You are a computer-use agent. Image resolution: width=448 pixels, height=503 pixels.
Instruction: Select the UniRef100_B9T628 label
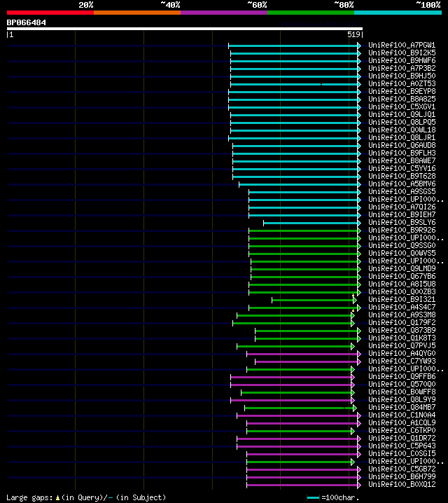402,176
